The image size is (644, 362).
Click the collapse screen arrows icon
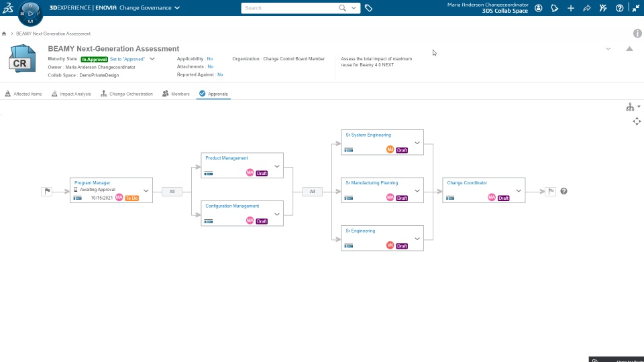click(x=636, y=8)
